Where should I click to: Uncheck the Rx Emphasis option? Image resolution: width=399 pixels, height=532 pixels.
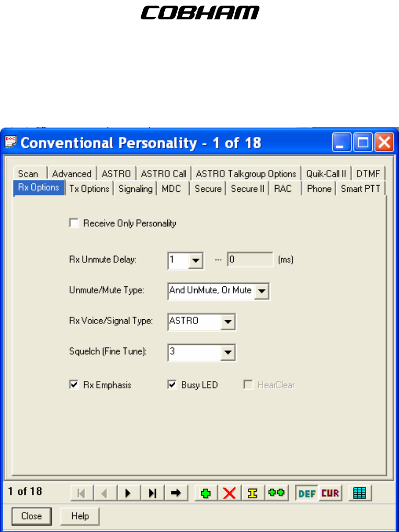[74, 385]
